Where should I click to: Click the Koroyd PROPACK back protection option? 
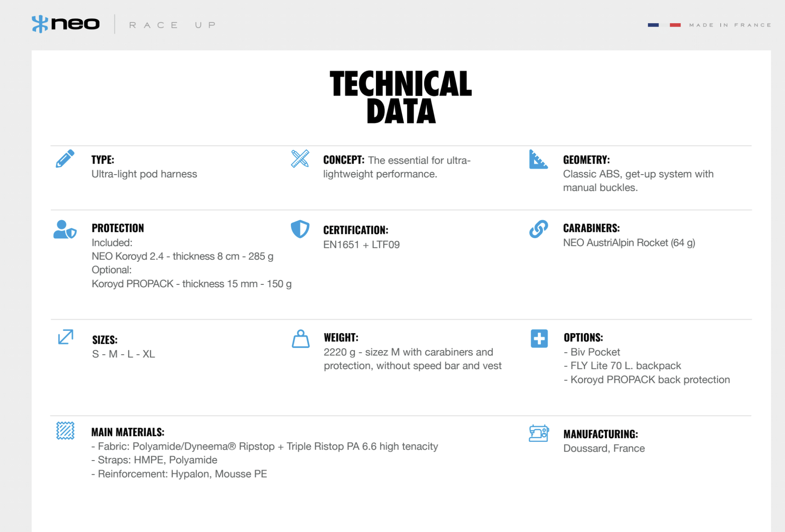pyautogui.click(x=650, y=379)
